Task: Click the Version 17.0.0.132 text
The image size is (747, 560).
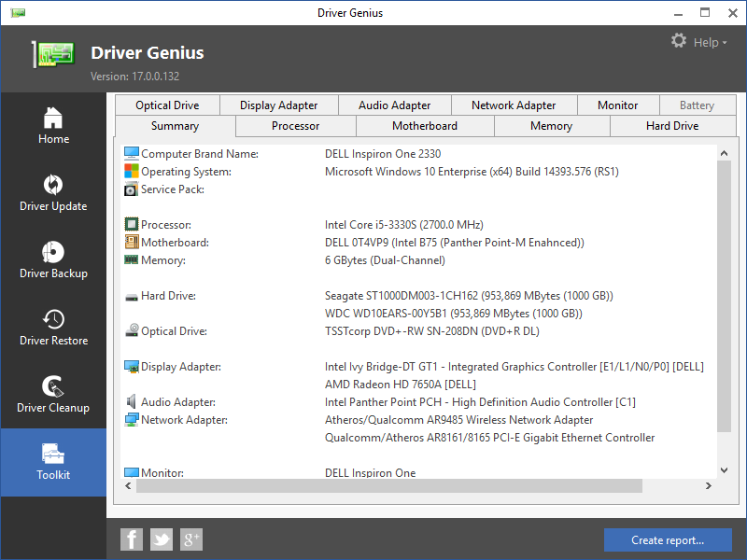Action: pyautogui.click(x=134, y=77)
